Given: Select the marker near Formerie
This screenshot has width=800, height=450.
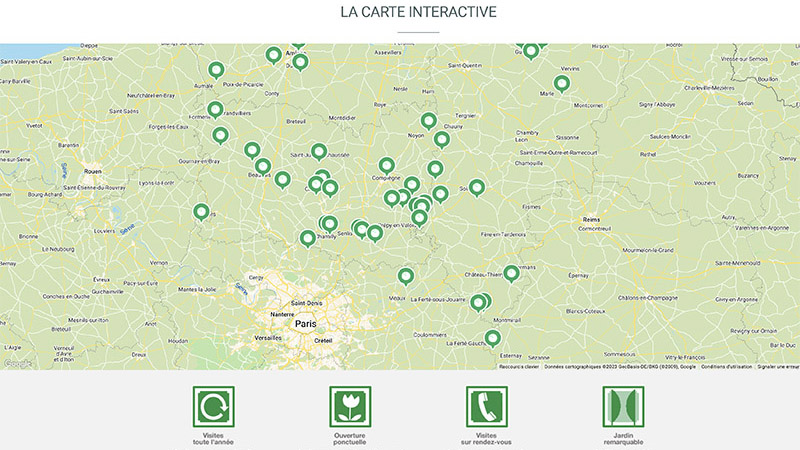Looking at the screenshot, I should pyautogui.click(x=215, y=110).
